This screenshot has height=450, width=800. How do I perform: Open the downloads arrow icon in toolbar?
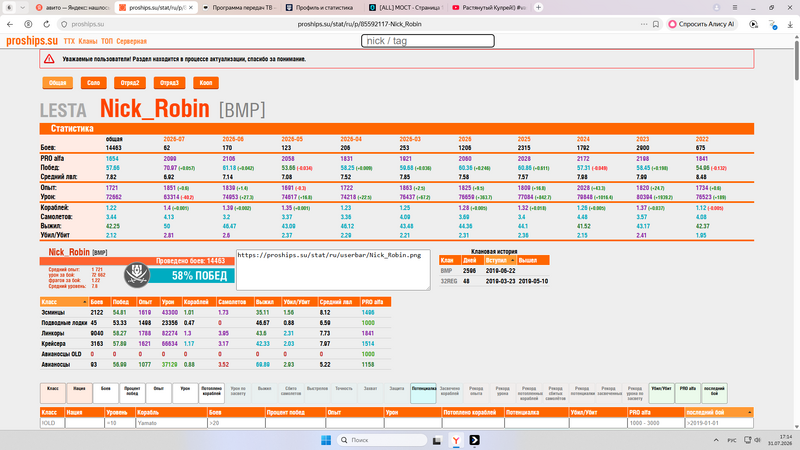click(790, 24)
